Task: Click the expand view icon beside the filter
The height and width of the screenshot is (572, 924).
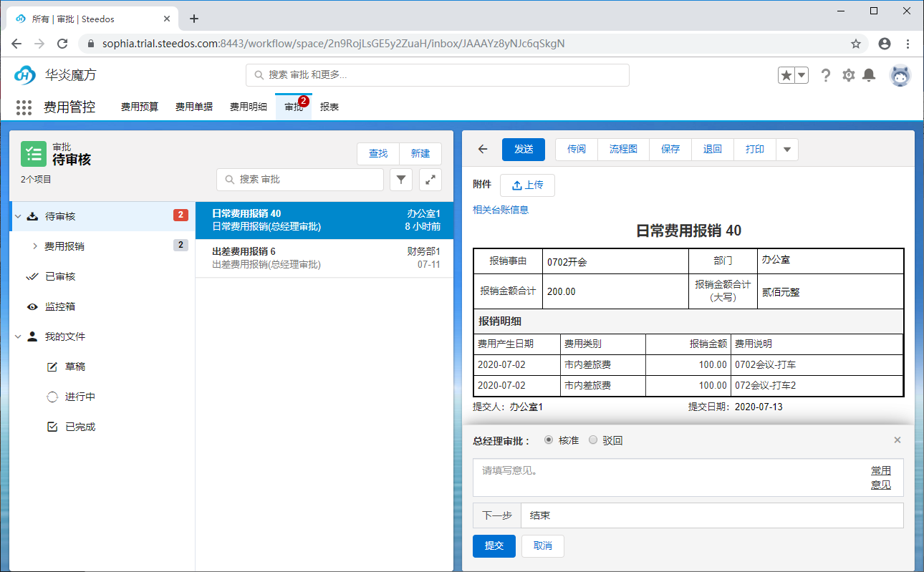Action: (x=430, y=180)
